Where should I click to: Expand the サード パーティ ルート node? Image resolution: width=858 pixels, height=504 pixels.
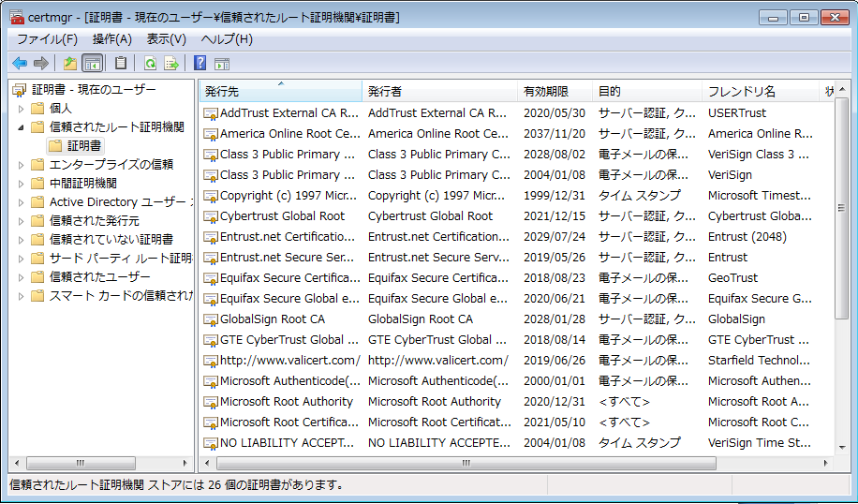(x=21, y=259)
